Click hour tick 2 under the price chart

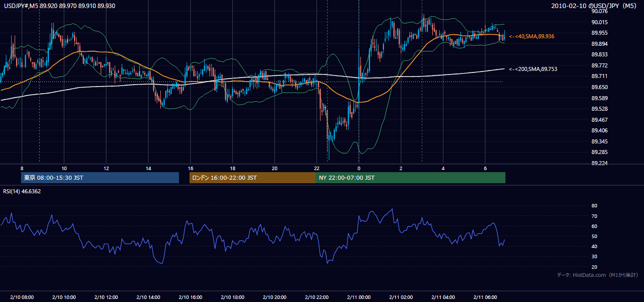coord(401,168)
